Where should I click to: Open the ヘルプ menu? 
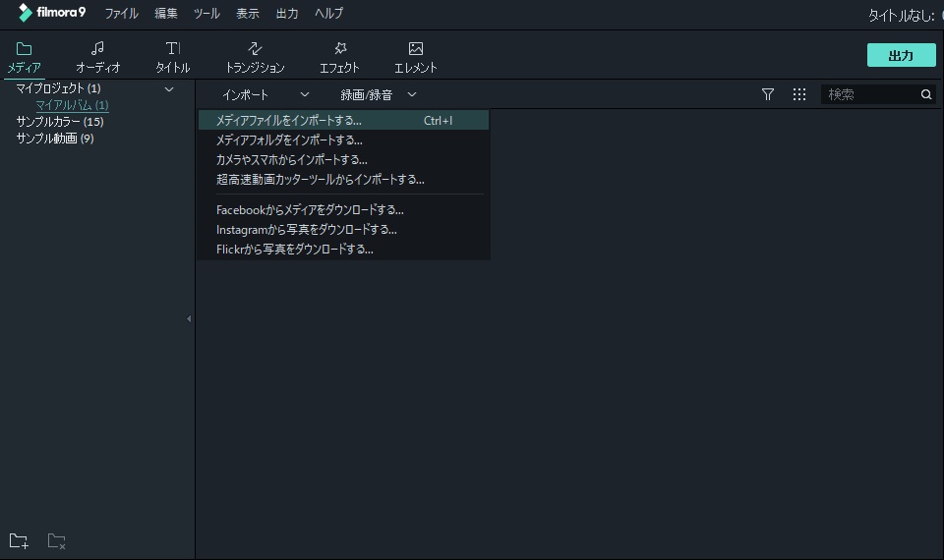[328, 13]
